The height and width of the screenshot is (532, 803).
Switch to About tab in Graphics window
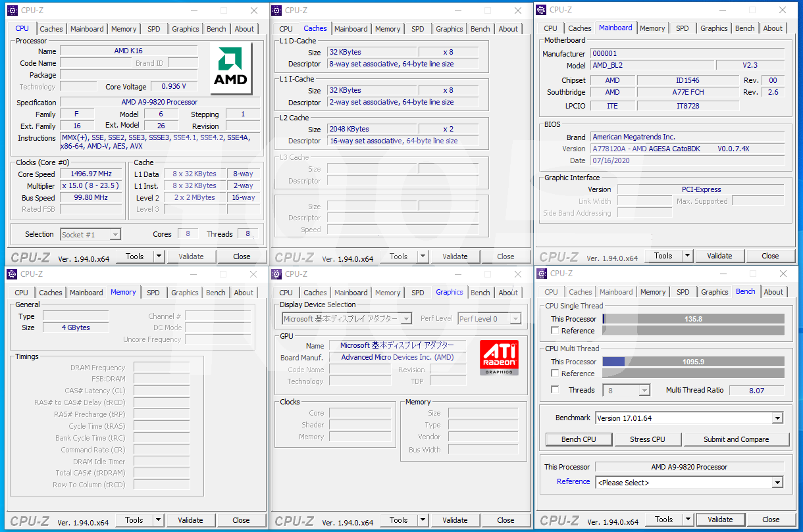pos(508,293)
